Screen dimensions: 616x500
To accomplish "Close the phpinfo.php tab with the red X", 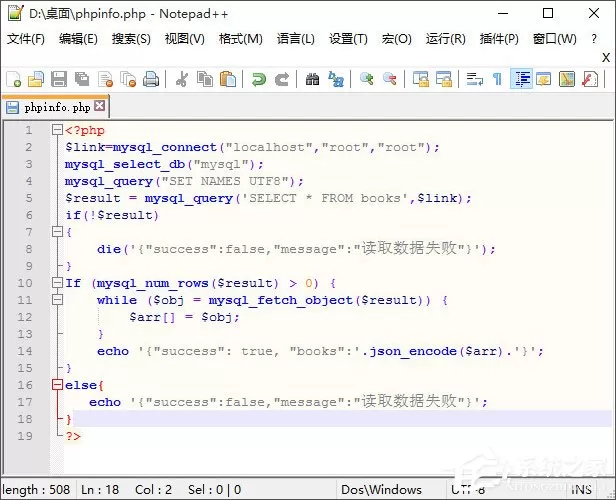I will point(100,106).
